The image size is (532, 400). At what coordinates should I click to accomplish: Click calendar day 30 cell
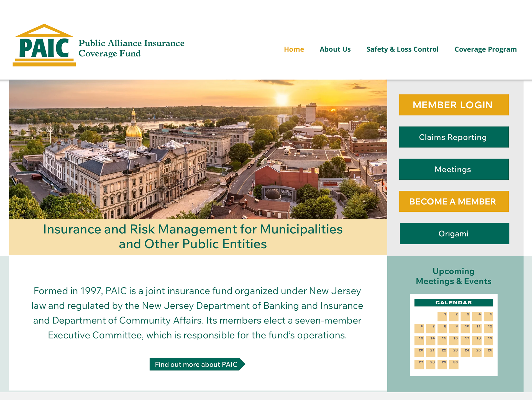click(x=454, y=365)
